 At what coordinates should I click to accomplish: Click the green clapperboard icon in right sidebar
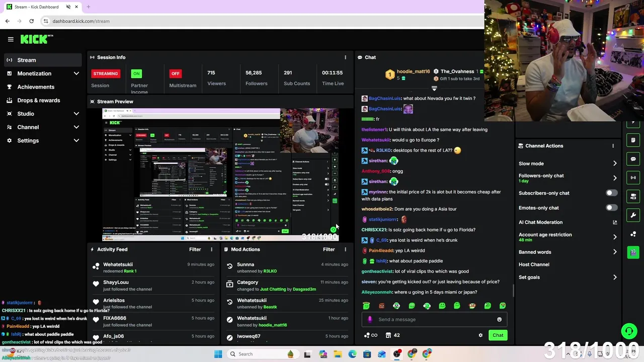(633, 252)
